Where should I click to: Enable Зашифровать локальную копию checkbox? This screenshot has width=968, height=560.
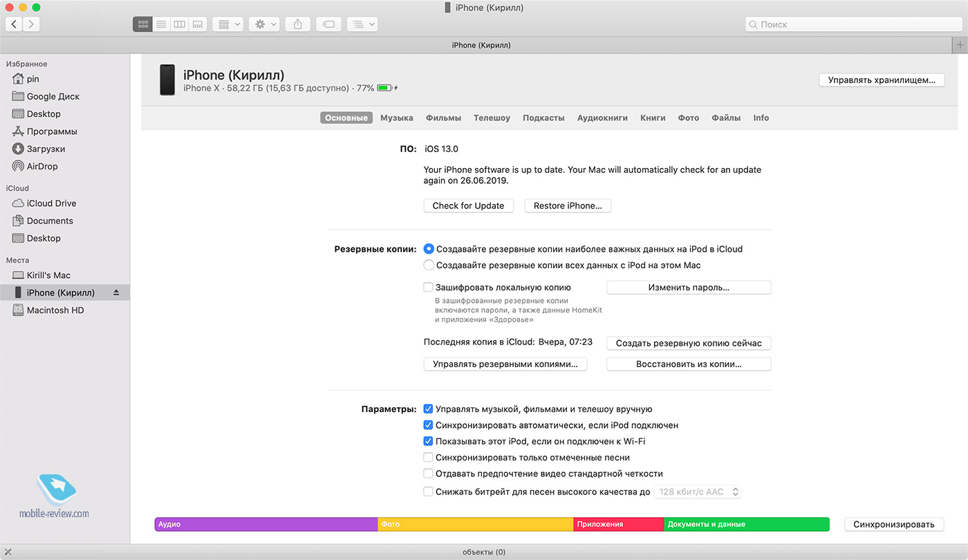pyautogui.click(x=428, y=287)
